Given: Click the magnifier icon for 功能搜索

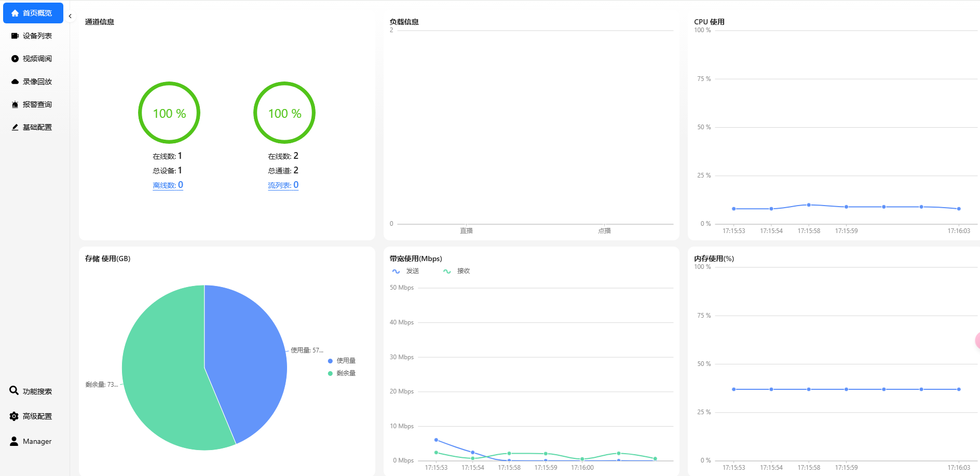Looking at the screenshot, I should click(14, 391).
